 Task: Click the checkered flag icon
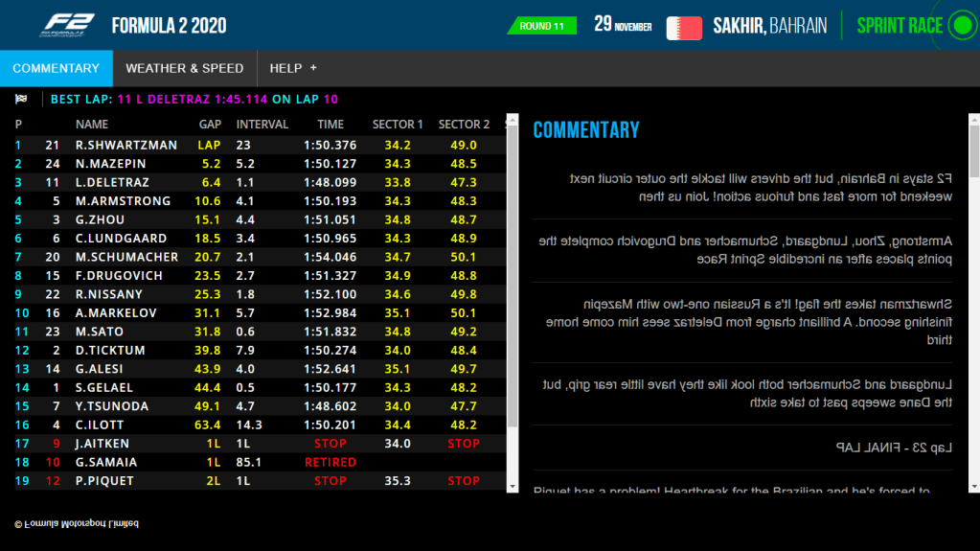pyautogui.click(x=21, y=99)
